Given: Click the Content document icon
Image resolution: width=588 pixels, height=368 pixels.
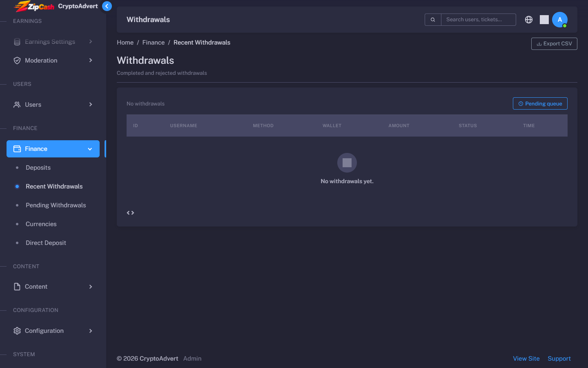Looking at the screenshot, I should [17, 287].
